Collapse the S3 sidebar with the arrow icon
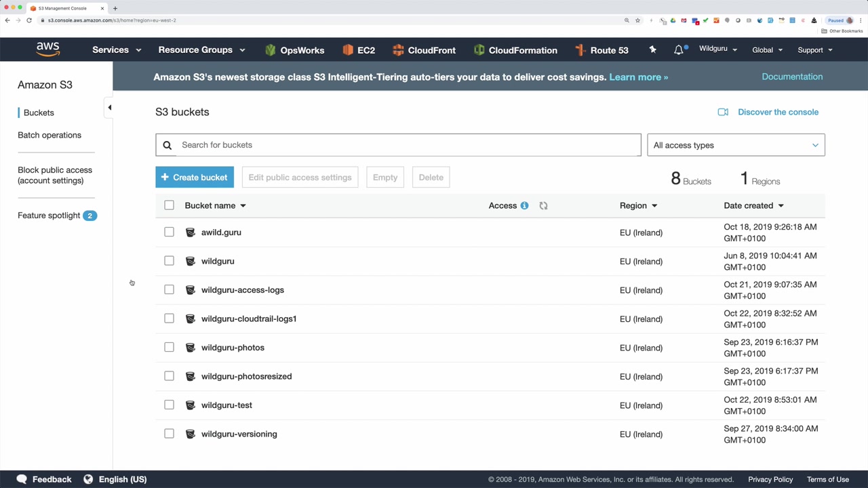The image size is (868, 488). (109, 107)
